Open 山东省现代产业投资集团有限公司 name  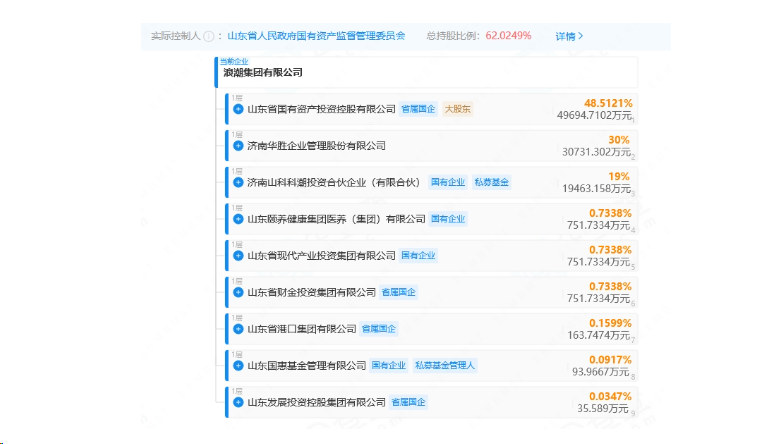pos(321,256)
